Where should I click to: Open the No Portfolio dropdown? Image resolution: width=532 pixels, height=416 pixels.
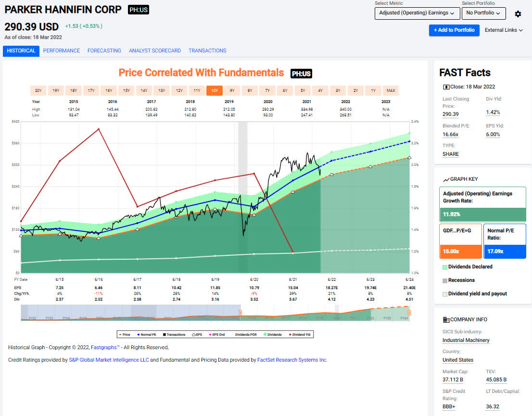(483, 13)
